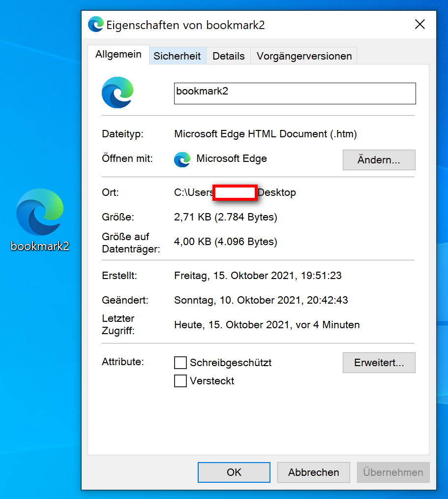Click the 'Erstellt:' label
The width and height of the screenshot is (448, 499).
pyautogui.click(x=119, y=276)
